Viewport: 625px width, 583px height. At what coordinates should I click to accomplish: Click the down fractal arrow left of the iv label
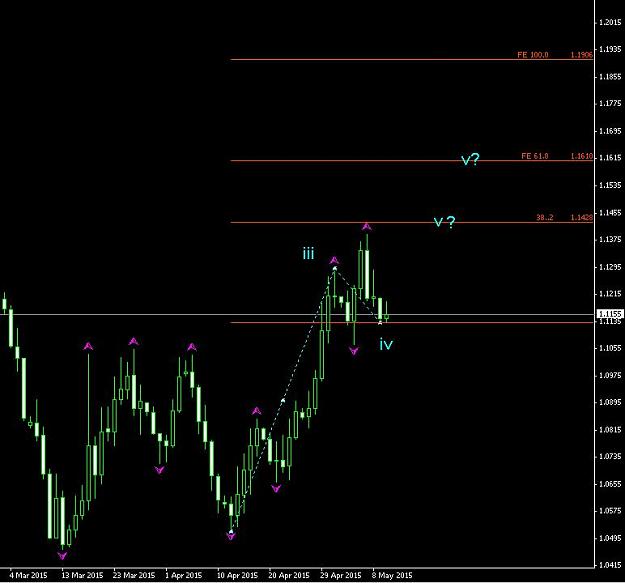click(354, 351)
